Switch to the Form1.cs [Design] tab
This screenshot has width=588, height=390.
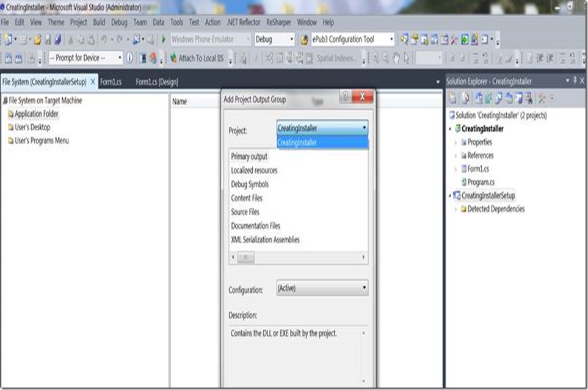click(x=156, y=81)
